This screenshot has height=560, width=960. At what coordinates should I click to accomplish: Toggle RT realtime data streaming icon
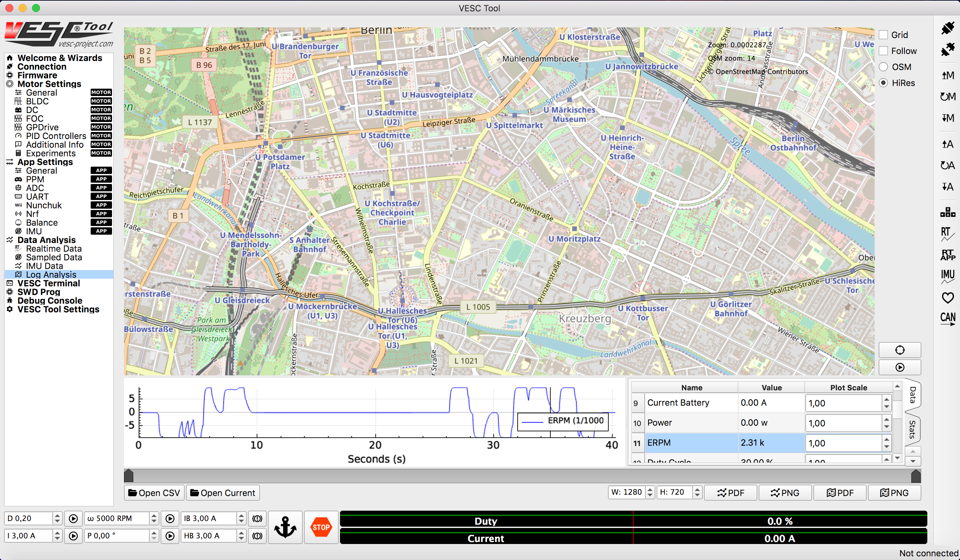pyautogui.click(x=947, y=234)
